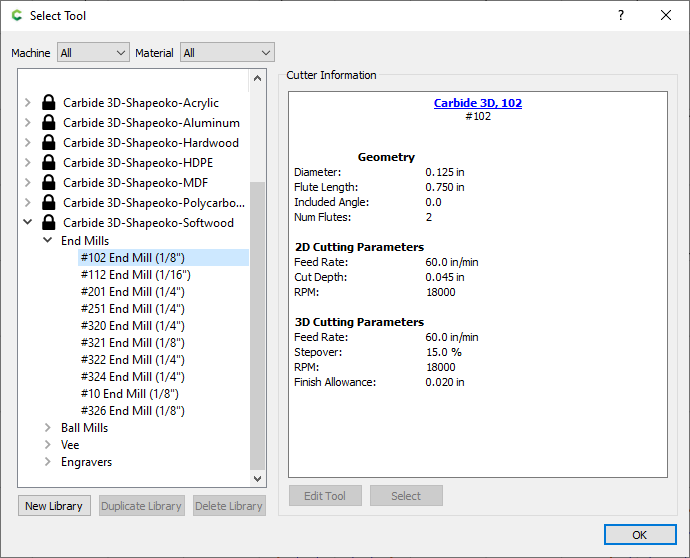Click the lock icon beside Carbide 3D-Shapeoko-MDF
The height and width of the screenshot is (558, 690).
[x=48, y=183]
